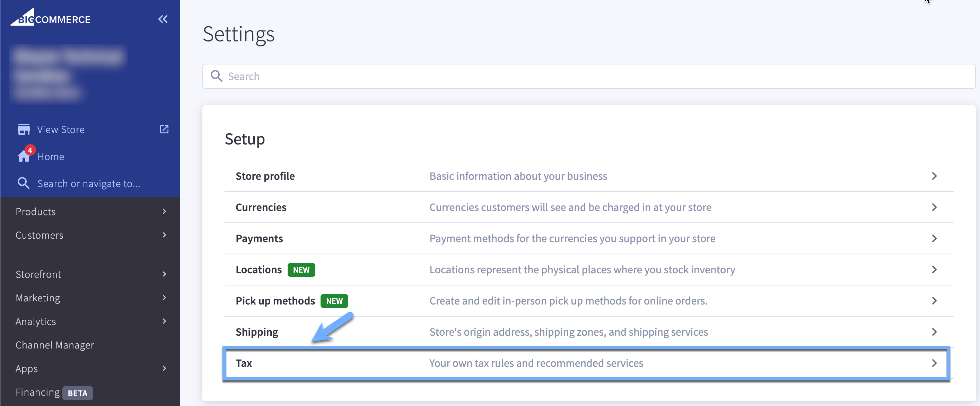Click the BigCommerce logo
This screenshot has height=406, width=980.
coord(50,17)
